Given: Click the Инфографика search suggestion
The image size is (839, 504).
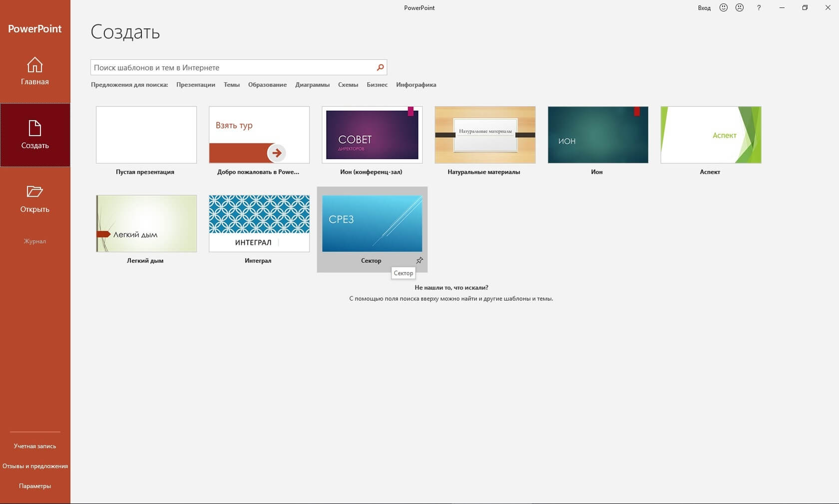Looking at the screenshot, I should [x=416, y=85].
